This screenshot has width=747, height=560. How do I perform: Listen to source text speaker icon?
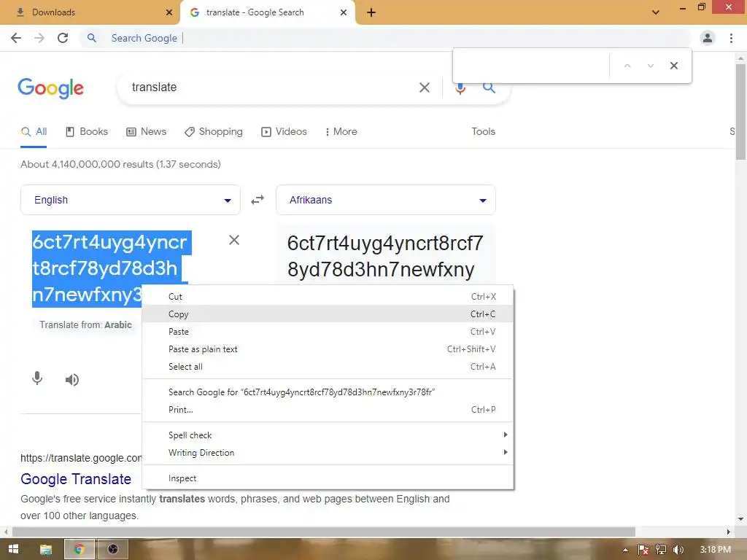point(72,379)
